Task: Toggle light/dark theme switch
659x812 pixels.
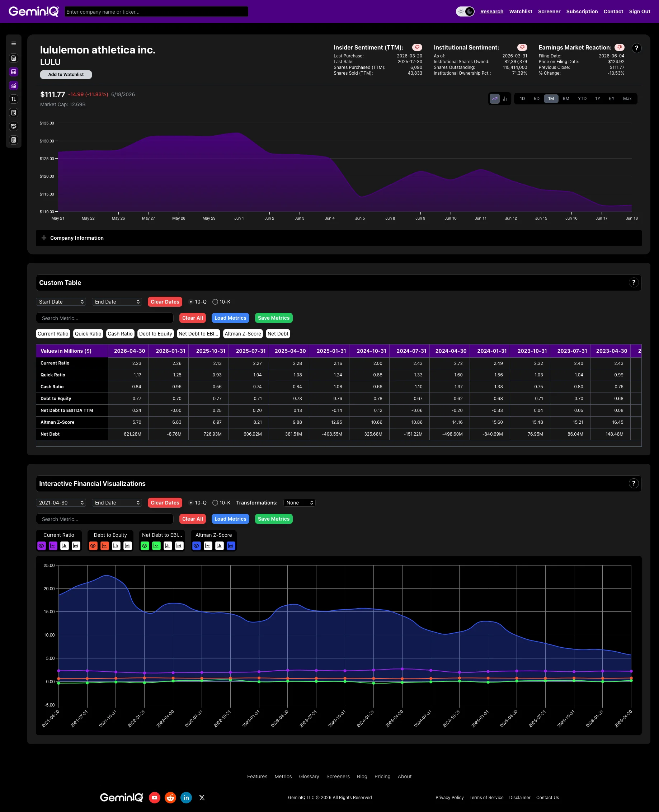Action: [x=465, y=11]
